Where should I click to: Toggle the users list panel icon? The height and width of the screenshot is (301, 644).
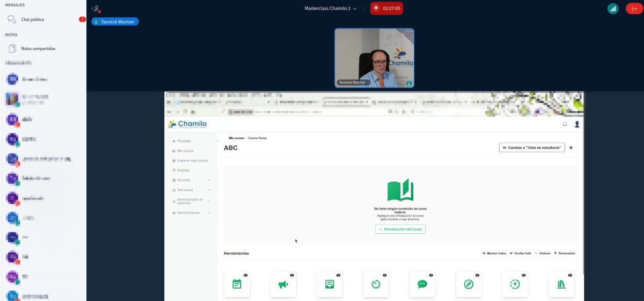(x=96, y=9)
